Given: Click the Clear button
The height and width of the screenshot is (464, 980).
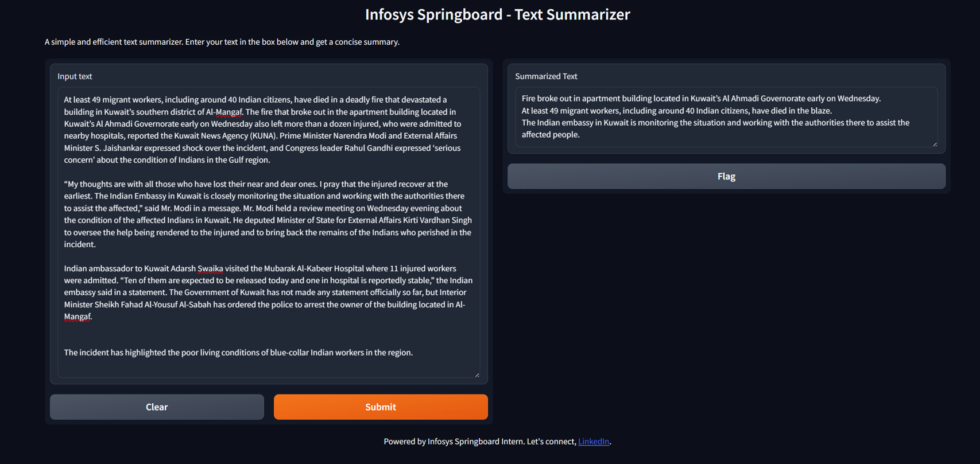Looking at the screenshot, I should point(157,407).
